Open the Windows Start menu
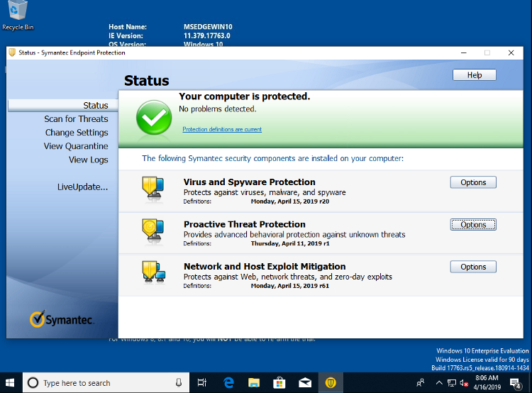532x393 pixels. (x=10, y=383)
